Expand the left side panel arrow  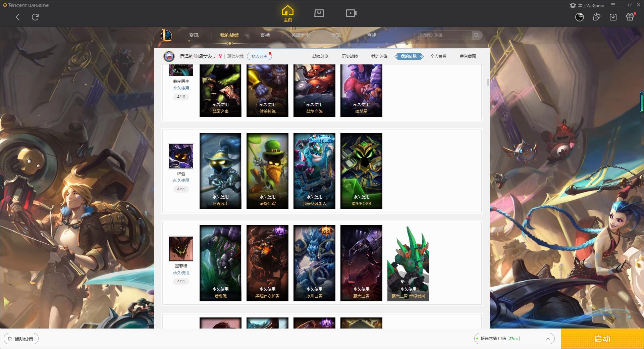pos(2,187)
